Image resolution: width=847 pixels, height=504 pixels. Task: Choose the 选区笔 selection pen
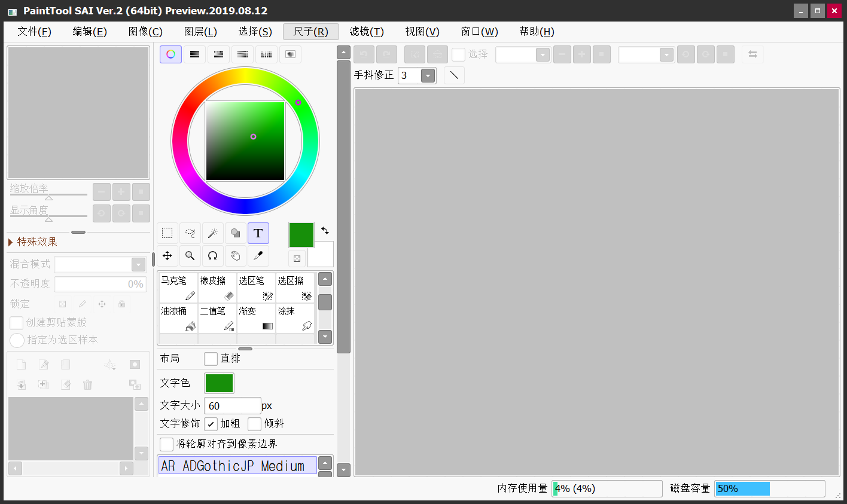click(256, 288)
